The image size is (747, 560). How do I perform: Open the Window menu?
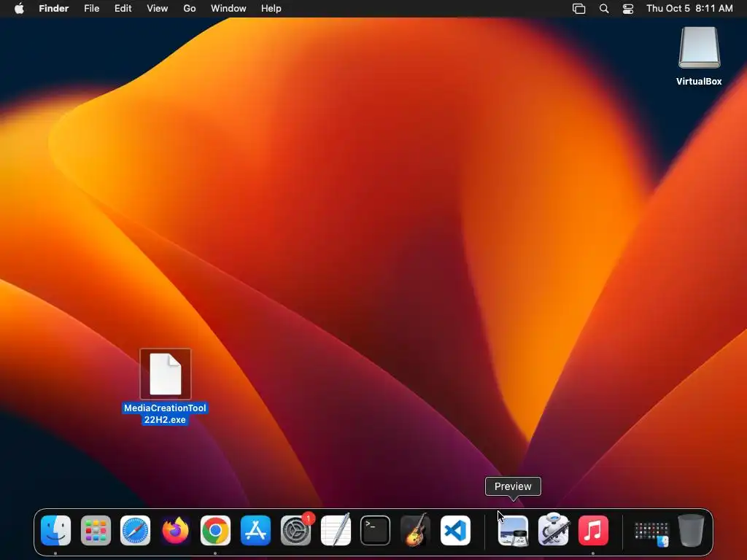click(x=228, y=9)
